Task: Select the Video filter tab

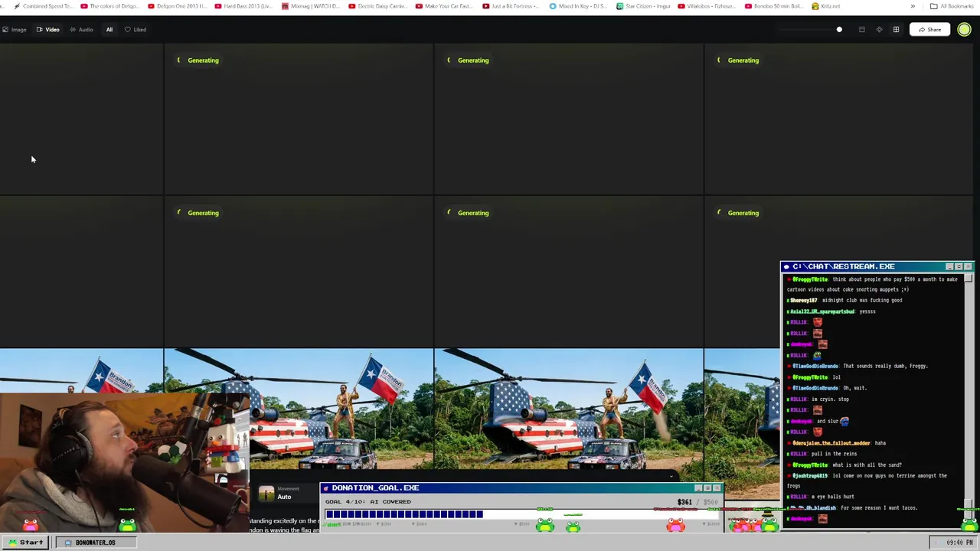Action: pyautogui.click(x=47, y=30)
